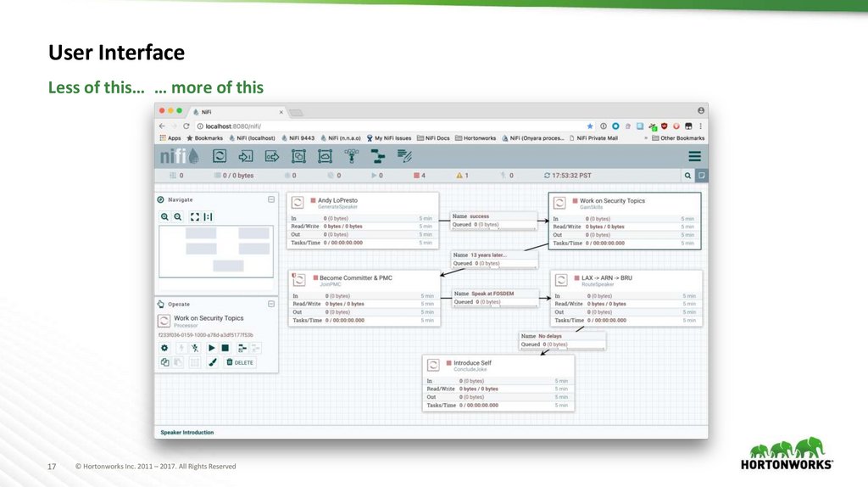
Task: Add a Template to the canvas
Action: tap(378, 156)
